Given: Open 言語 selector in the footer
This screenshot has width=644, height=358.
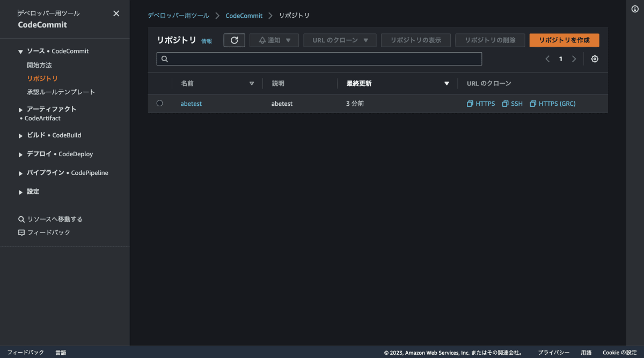Looking at the screenshot, I should coord(61,353).
